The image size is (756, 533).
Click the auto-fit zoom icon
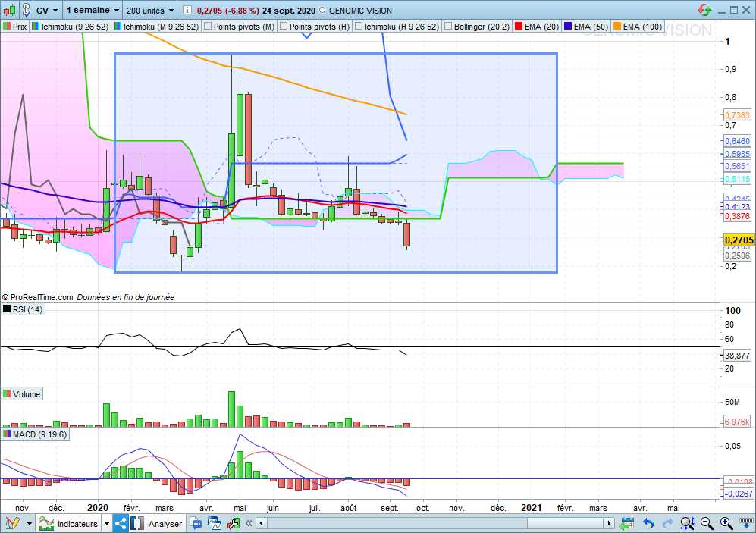coord(687,523)
